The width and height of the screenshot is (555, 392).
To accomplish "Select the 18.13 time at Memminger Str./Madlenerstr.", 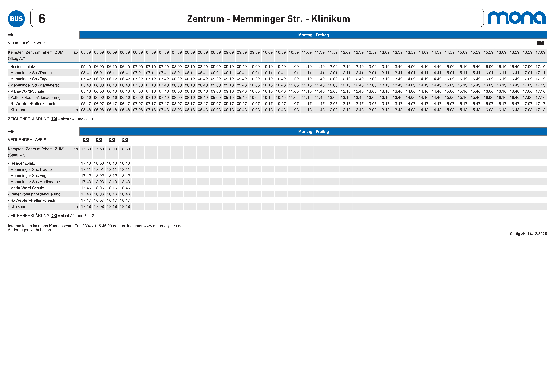I will click(x=112, y=182).
